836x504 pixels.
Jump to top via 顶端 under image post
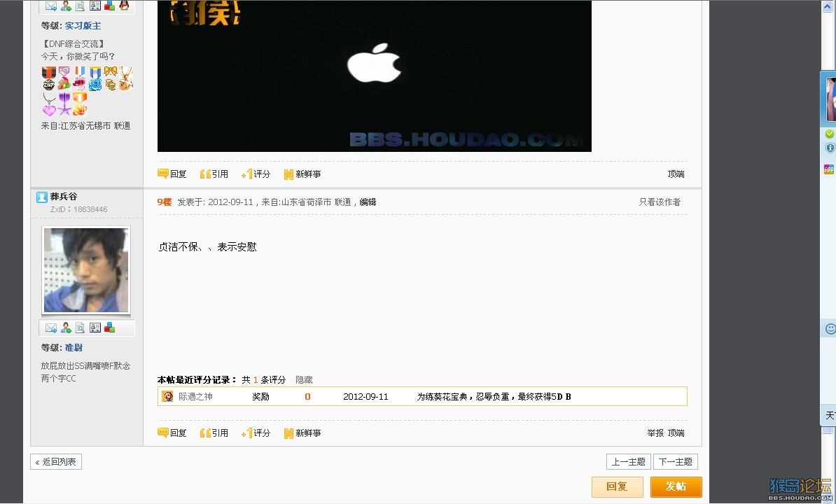point(676,174)
